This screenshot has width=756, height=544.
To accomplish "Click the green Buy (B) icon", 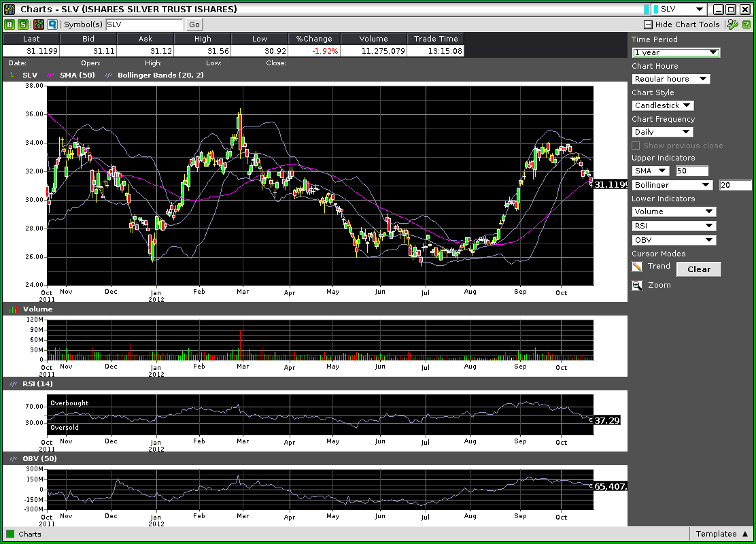I will [x=10, y=24].
